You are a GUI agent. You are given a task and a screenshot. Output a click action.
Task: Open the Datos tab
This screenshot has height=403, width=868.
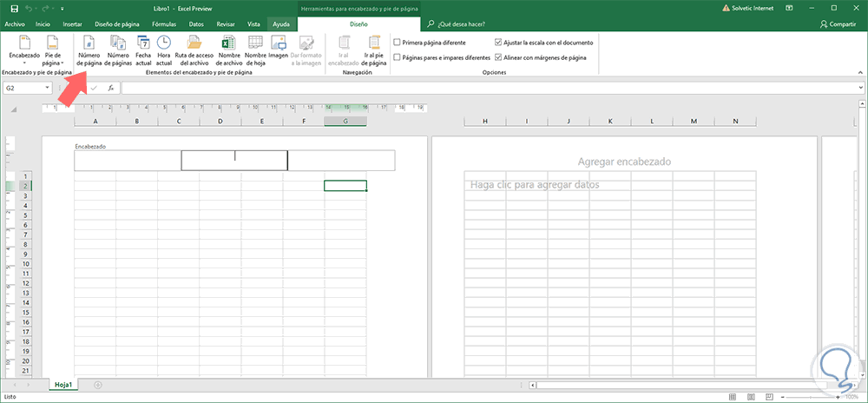click(x=196, y=24)
